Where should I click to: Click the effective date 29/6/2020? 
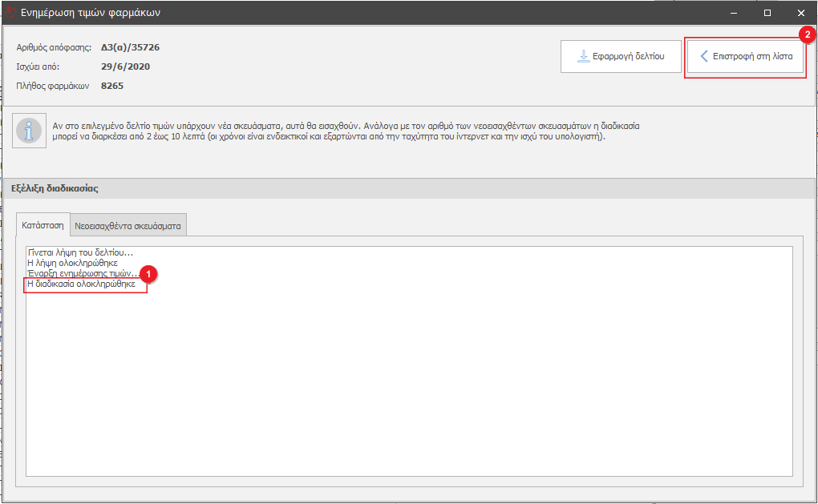click(125, 67)
